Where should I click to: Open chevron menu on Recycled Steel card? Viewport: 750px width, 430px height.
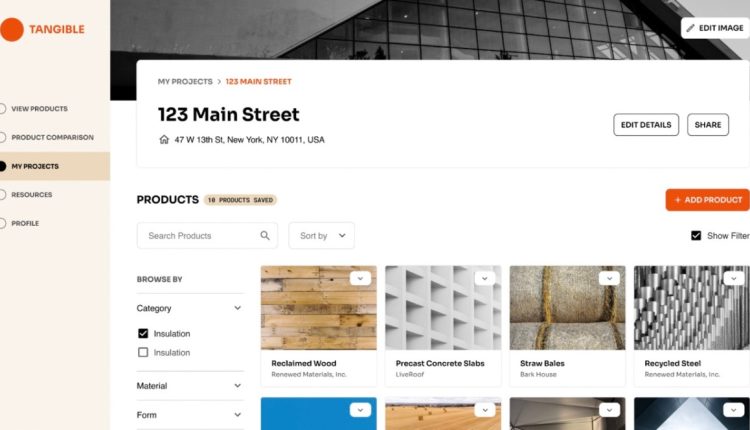[x=734, y=278]
